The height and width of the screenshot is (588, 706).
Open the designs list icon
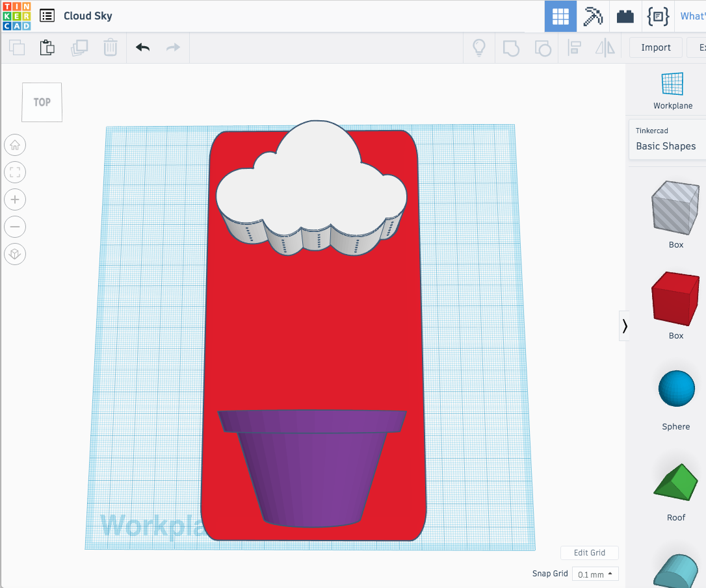pyautogui.click(x=47, y=16)
